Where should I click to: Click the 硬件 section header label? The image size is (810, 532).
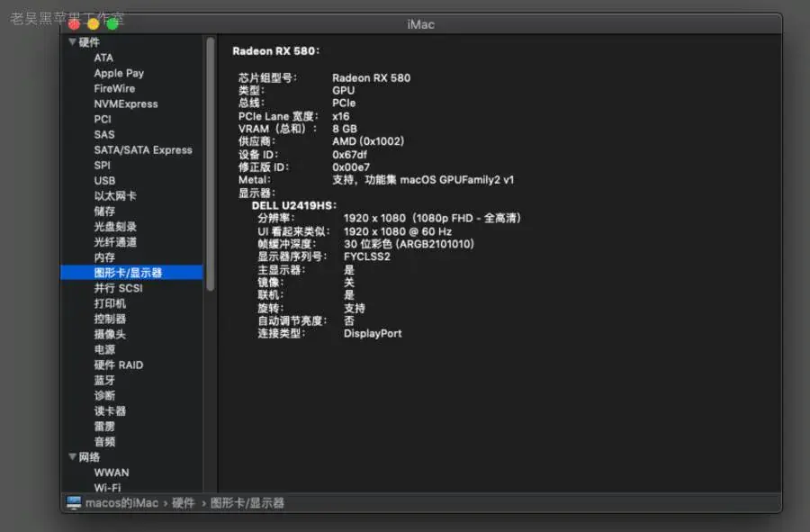[x=89, y=42]
